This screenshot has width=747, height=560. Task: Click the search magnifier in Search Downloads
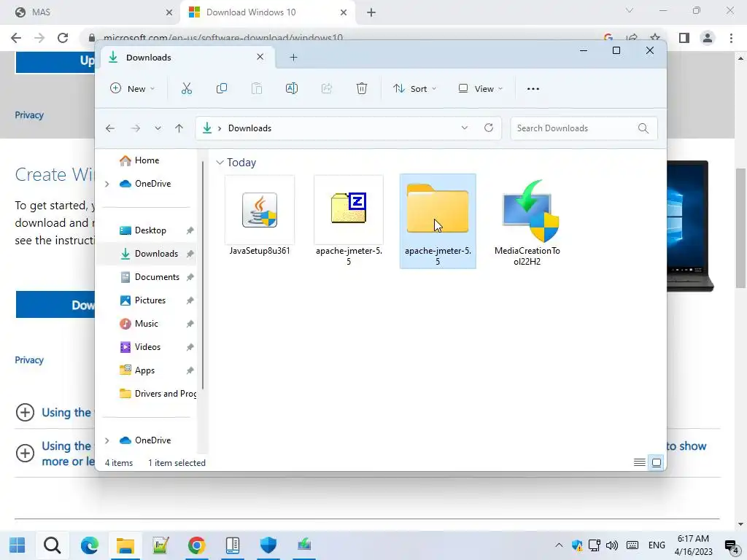(643, 128)
